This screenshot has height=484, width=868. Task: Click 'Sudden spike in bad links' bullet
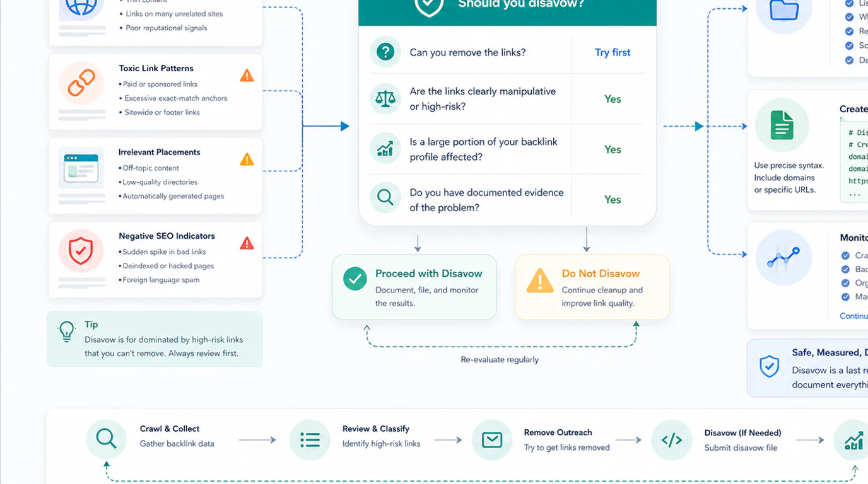click(x=164, y=251)
